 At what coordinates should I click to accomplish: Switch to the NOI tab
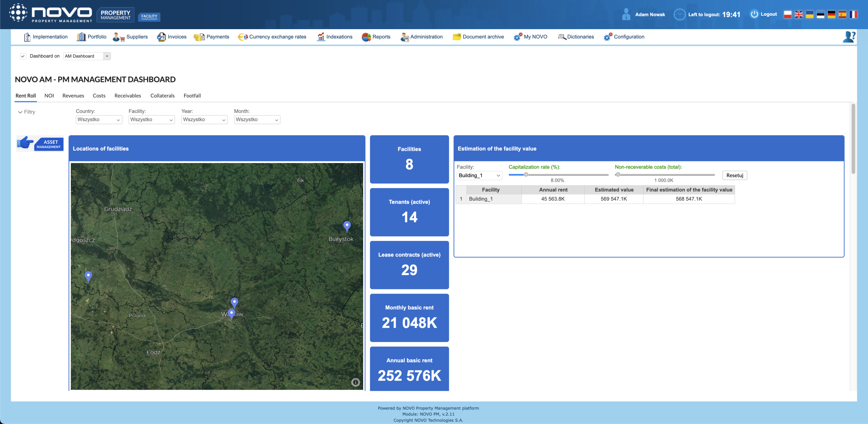pos(49,96)
